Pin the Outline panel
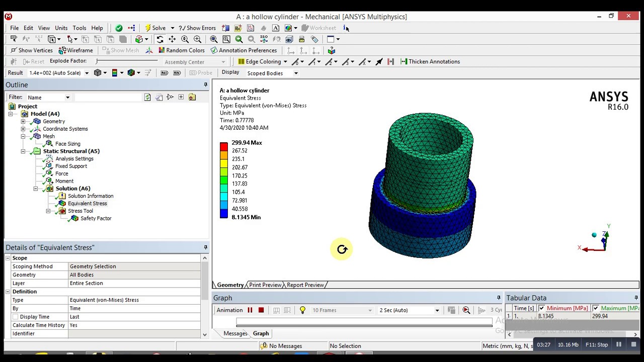The image size is (644, 362). pyautogui.click(x=205, y=85)
